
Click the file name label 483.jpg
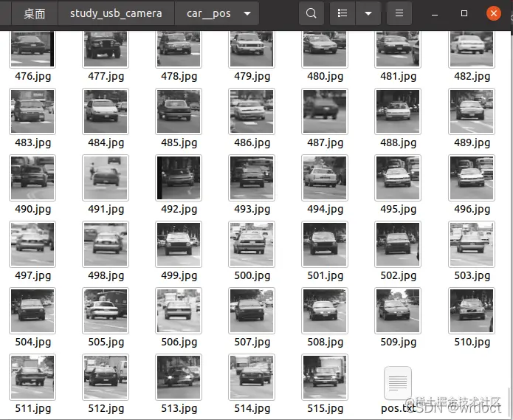pyautogui.click(x=32, y=143)
